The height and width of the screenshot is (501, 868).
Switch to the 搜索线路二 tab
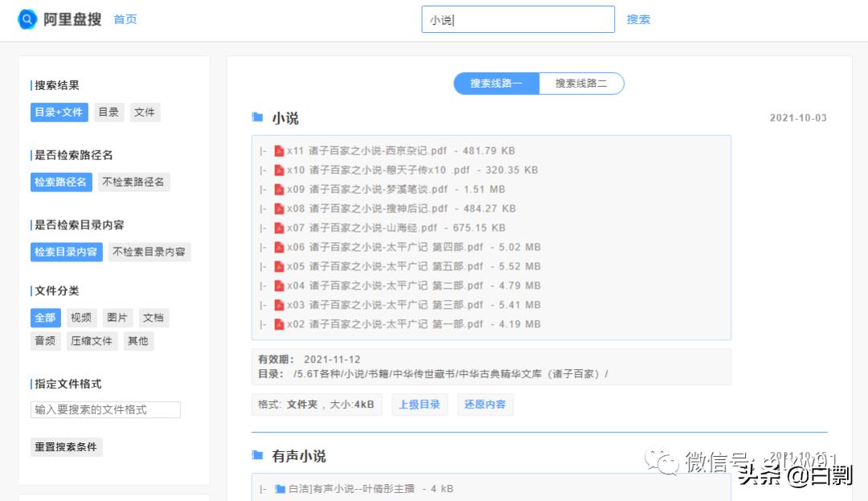pyautogui.click(x=580, y=83)
